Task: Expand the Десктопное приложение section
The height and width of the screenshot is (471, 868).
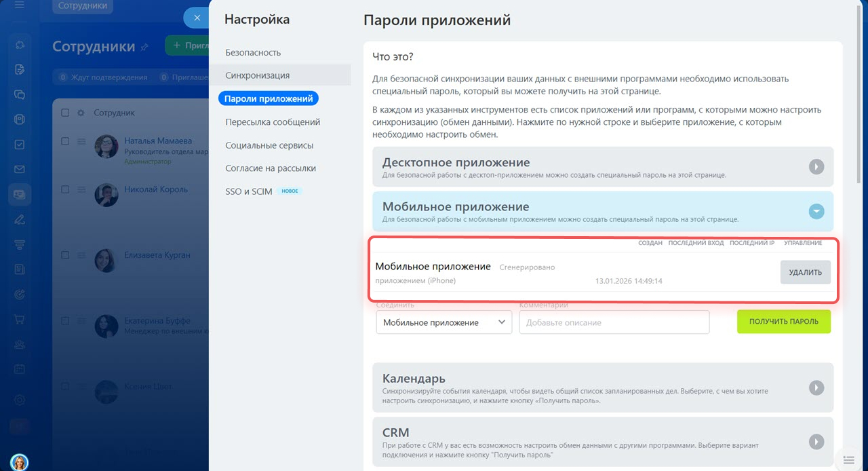Action: click(x=816, y=166)
